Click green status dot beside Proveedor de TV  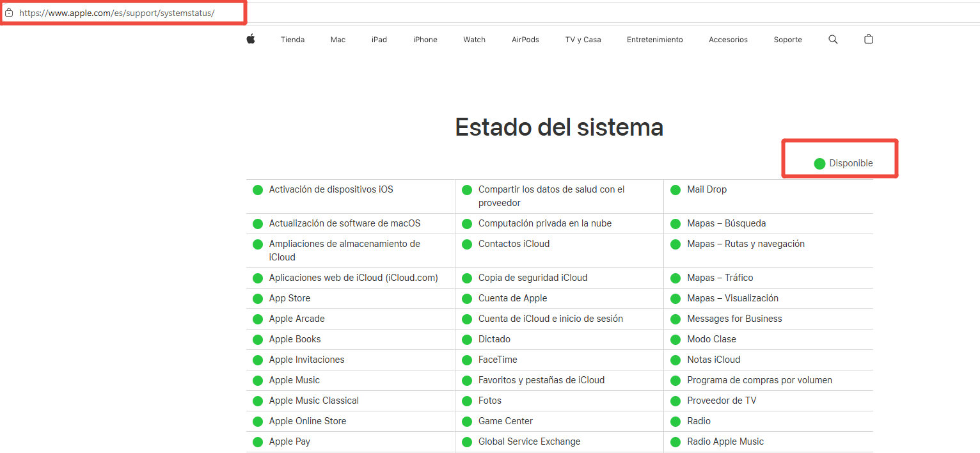coord(676,401)
